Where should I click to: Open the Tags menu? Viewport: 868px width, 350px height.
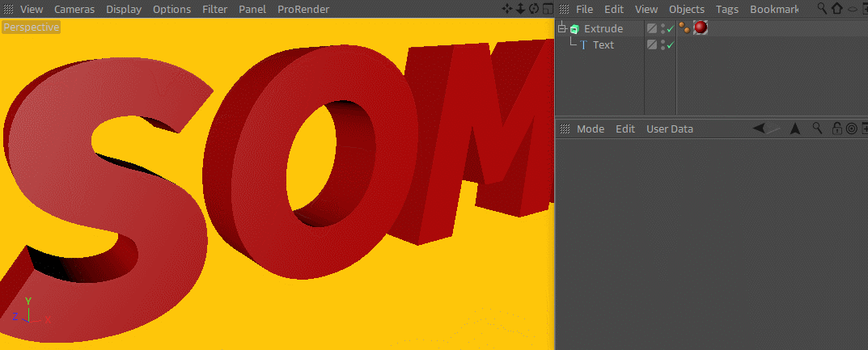[x=727, y=10]
